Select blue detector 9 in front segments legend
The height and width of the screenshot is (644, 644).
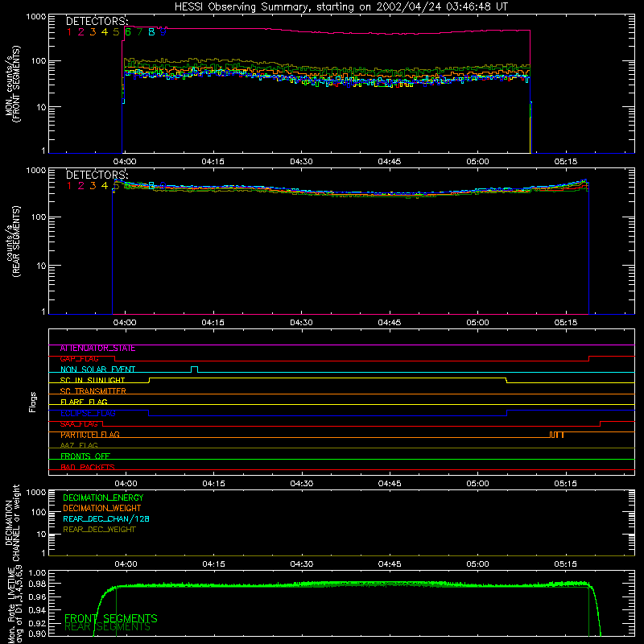click(x=163, y=32)
